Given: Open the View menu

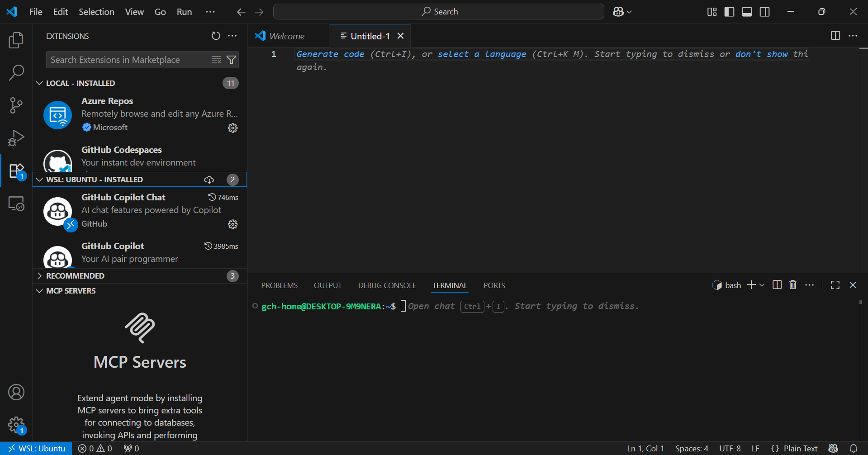Looking at the screenshot, I should tap(134, 12).
